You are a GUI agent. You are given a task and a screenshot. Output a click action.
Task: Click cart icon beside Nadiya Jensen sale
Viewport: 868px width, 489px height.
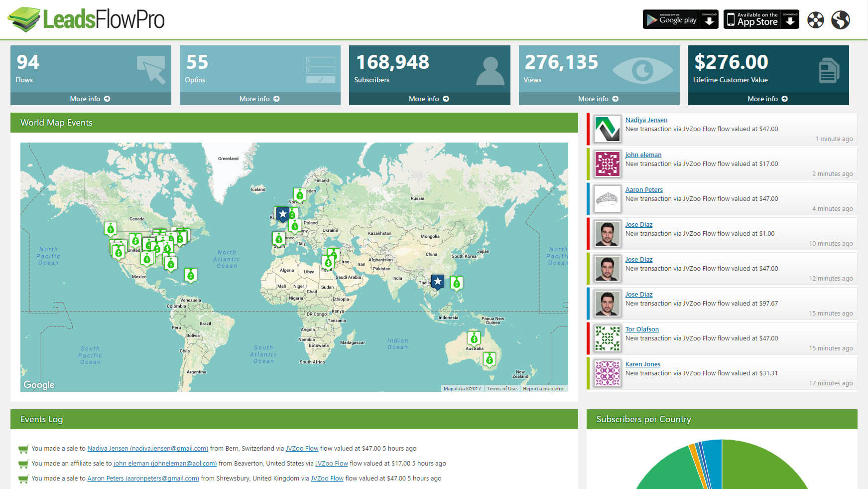23,449
